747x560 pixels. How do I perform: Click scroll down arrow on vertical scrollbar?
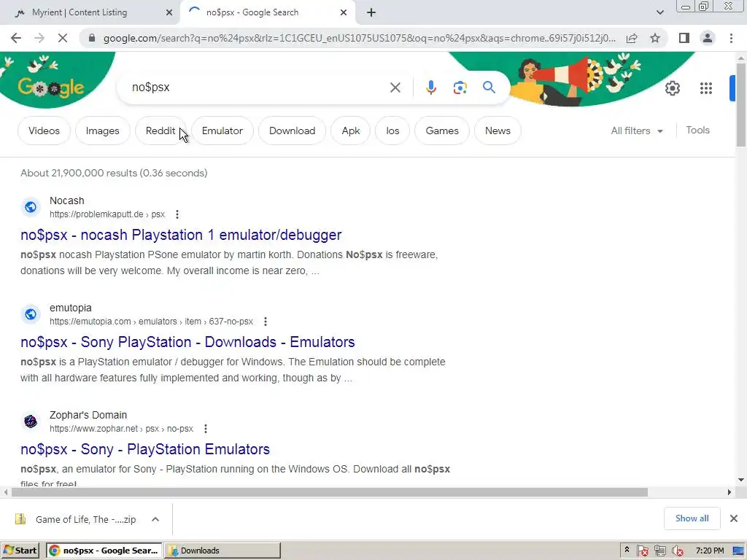pos(741,480)
